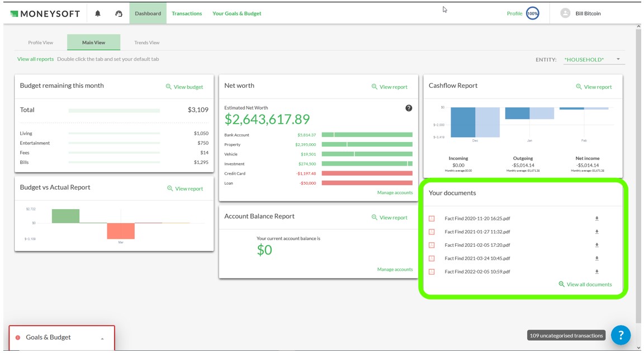Screen dimensions: 644x353
Task: Click PDF icon for Fact Find 2021-02-05
Action: (x=432, y=245)
